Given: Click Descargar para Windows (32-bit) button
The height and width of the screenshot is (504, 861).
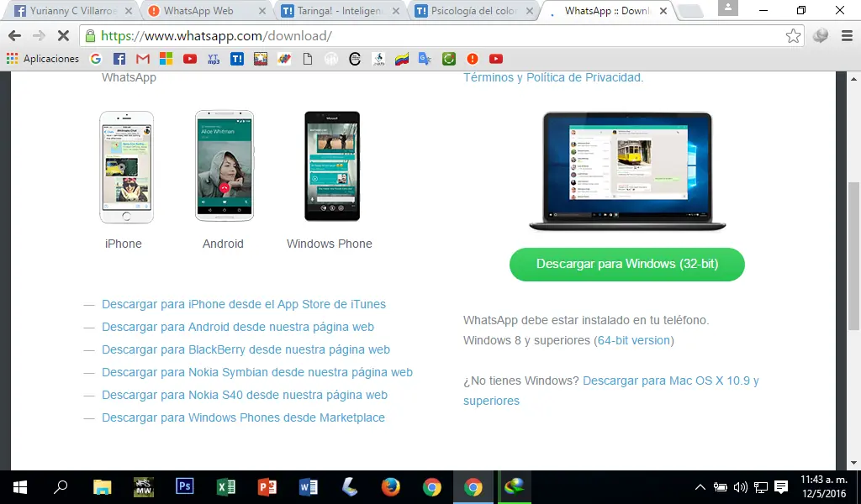Looking at the screenshot, I should pos(627,265).
